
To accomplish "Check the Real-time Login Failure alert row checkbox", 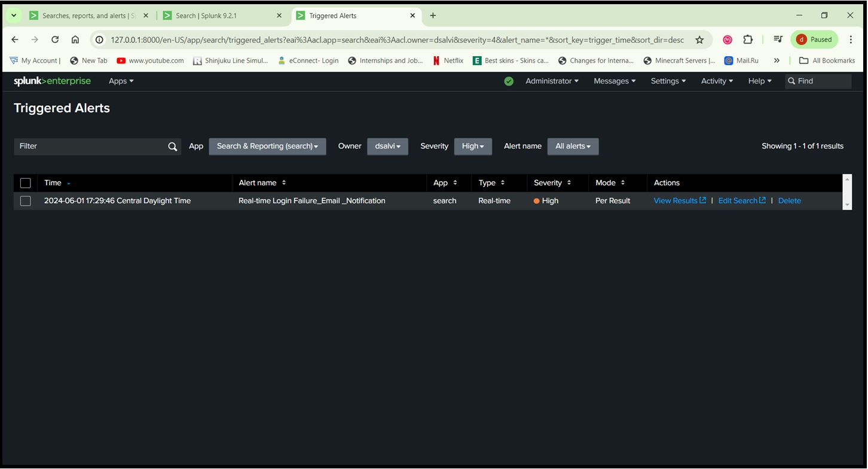I will (25, 201).
